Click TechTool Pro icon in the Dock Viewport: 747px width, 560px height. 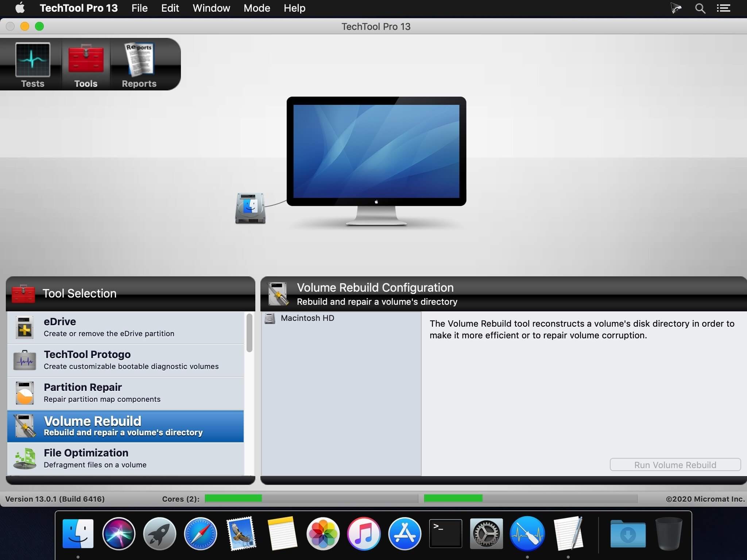[527, 534]
